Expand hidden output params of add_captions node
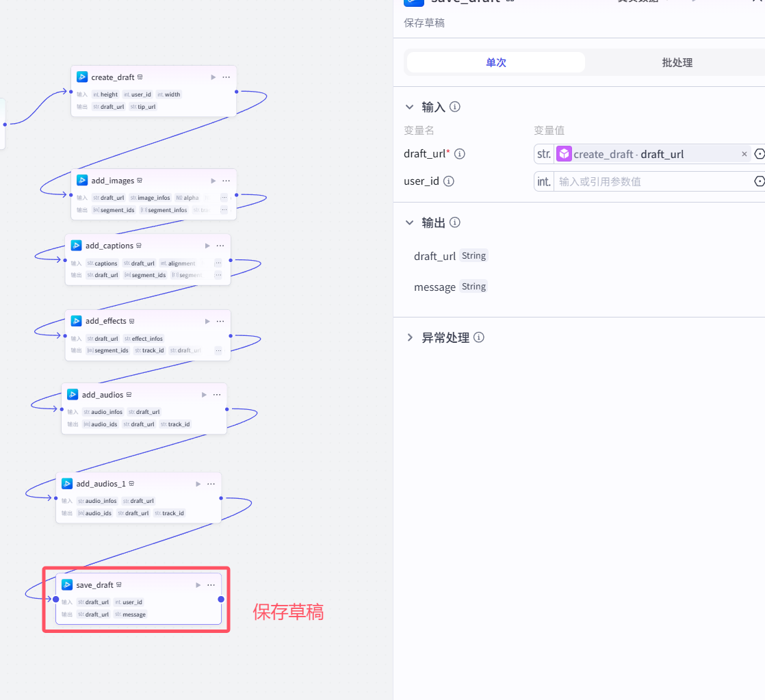This screenshot has height=700, width=765. 218,275
